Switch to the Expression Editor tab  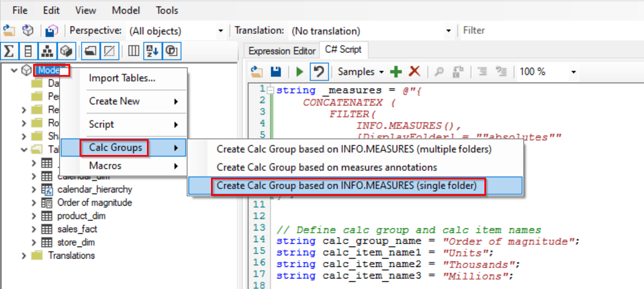tap(282, 51)
